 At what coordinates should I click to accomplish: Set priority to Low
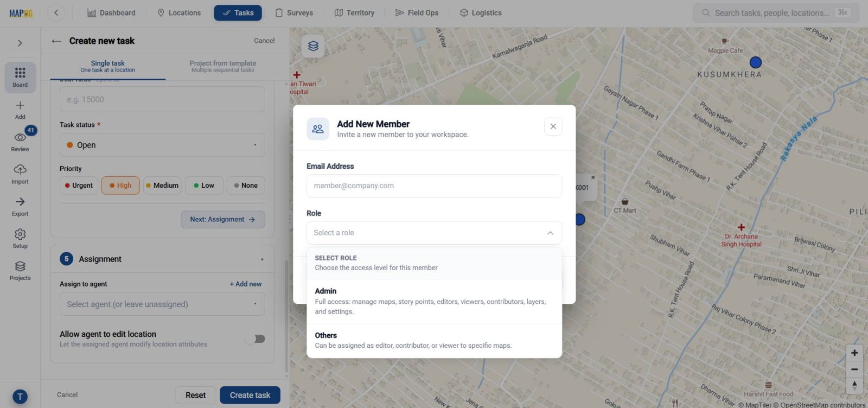[204, 186]
